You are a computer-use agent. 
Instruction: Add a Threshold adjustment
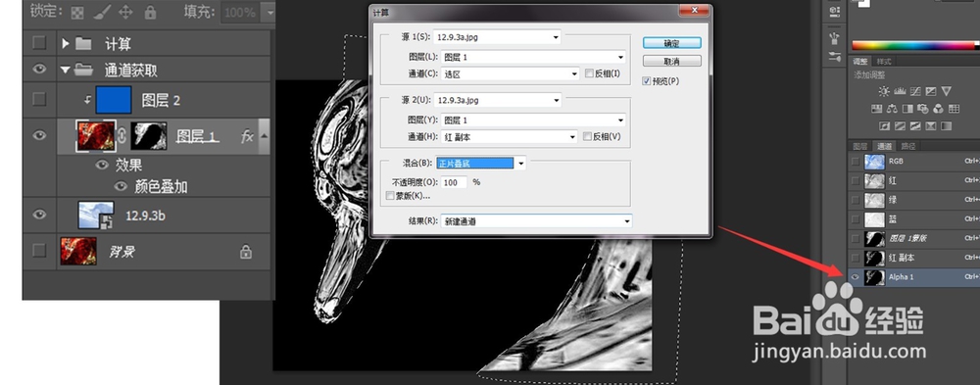[915, 126]
